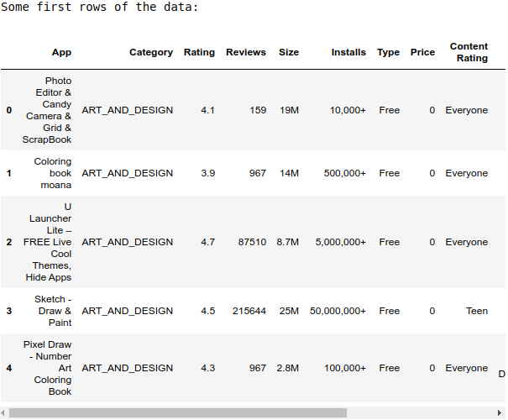Click the size value 8.7M
This screenshot has width=508, height=420.
pyautogui.click(x=288, y=242)
